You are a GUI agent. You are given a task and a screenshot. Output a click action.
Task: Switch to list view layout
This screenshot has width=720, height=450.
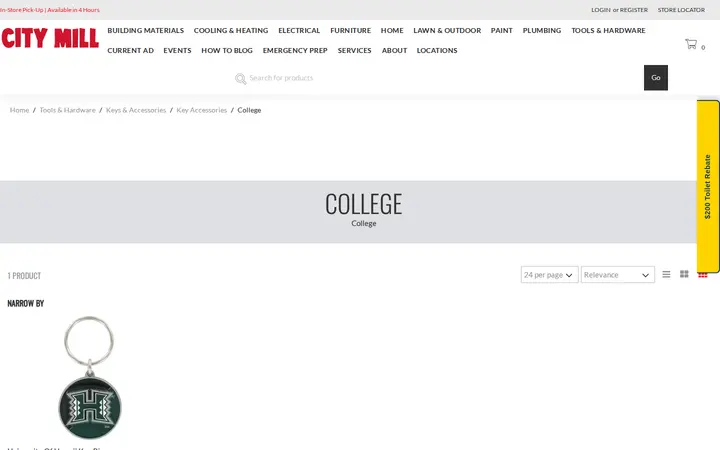coord(666,274)
